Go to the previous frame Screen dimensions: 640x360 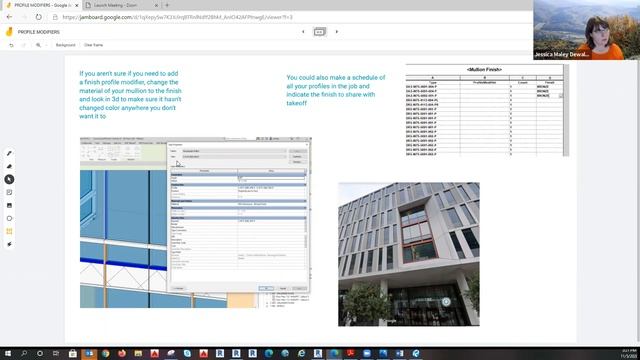pyautogui.click(x=303, y=31)
